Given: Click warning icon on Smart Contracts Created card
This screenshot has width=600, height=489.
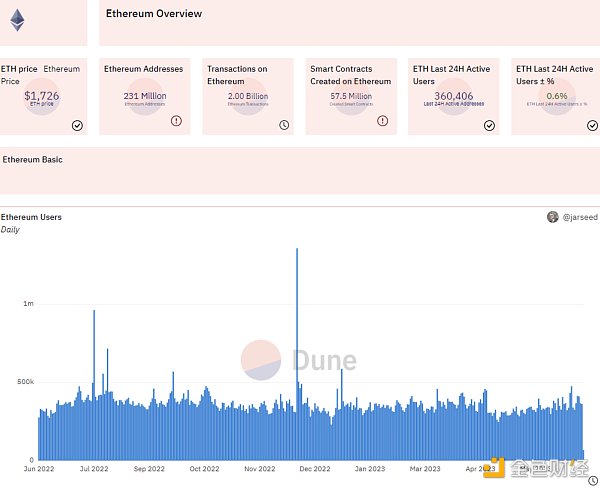Looking at the screenshot, I should click(x=382, y=120).
